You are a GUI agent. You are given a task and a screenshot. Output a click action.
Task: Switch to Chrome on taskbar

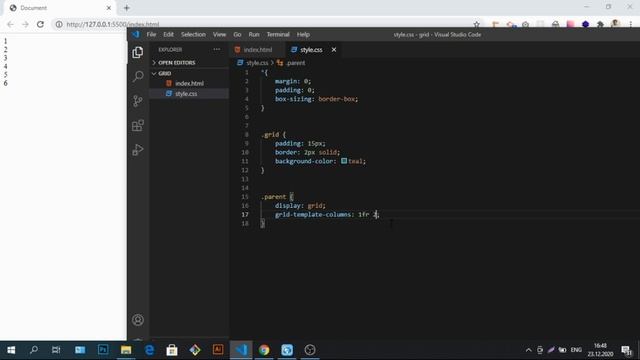[264, 350]
